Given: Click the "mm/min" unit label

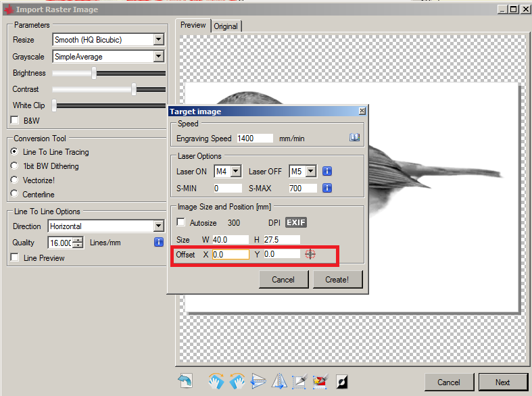Looking at the screenshot, I should [292, 139].
